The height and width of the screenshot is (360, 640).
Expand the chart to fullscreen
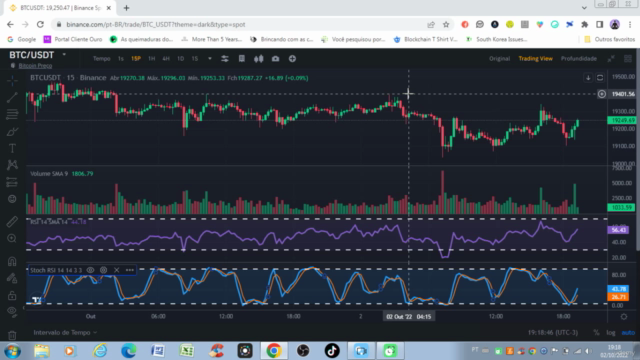coord(611,59)
